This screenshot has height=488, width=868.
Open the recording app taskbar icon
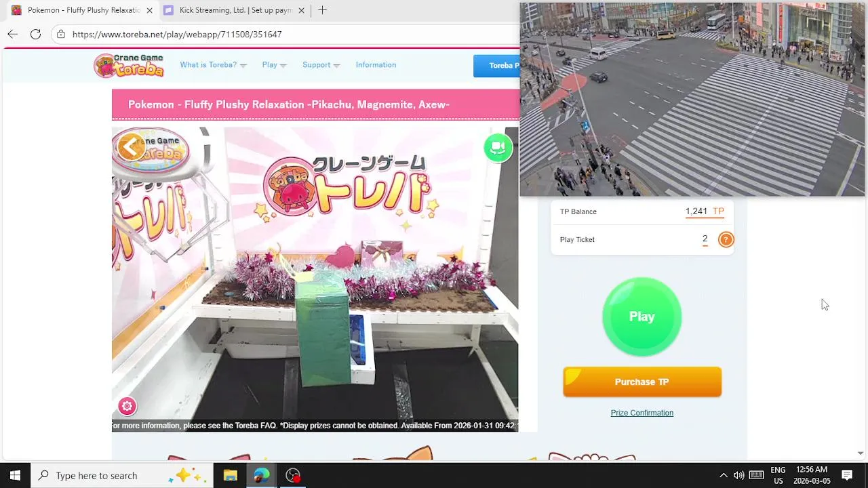tap(293, 475)
